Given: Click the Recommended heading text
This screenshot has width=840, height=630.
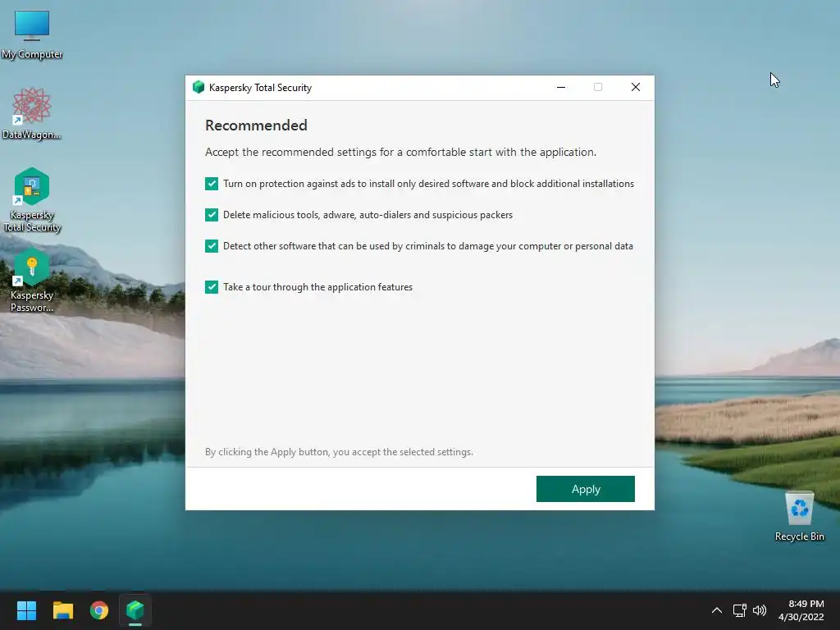Looking at the screenshot, I should [x=256, y=126].
